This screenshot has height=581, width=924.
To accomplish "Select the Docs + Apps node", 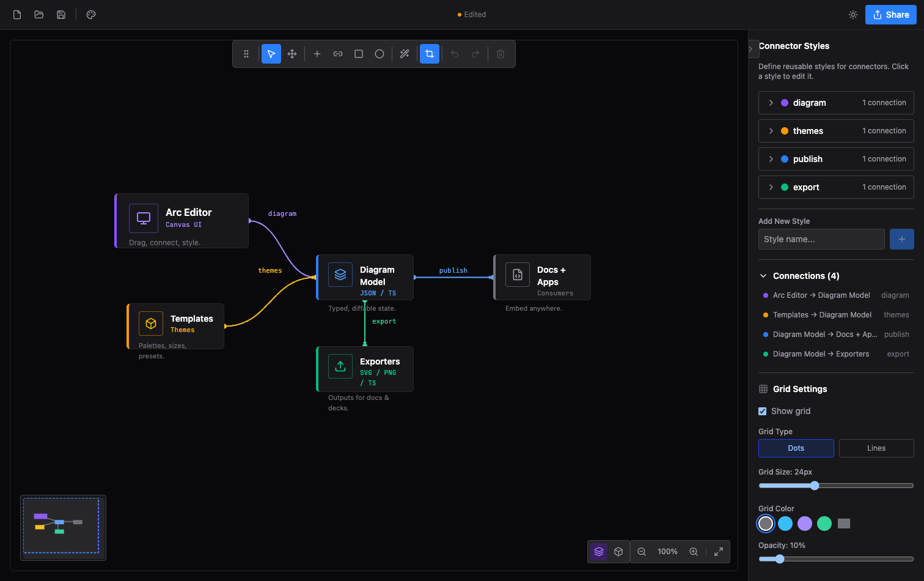I will pyautogui.click(x=542, y=277).
